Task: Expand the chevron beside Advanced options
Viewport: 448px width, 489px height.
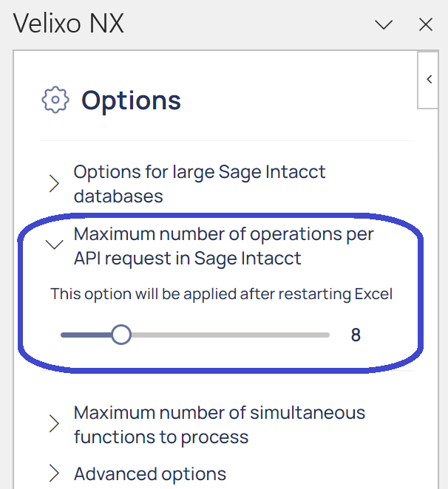Action: click(54, 473)
